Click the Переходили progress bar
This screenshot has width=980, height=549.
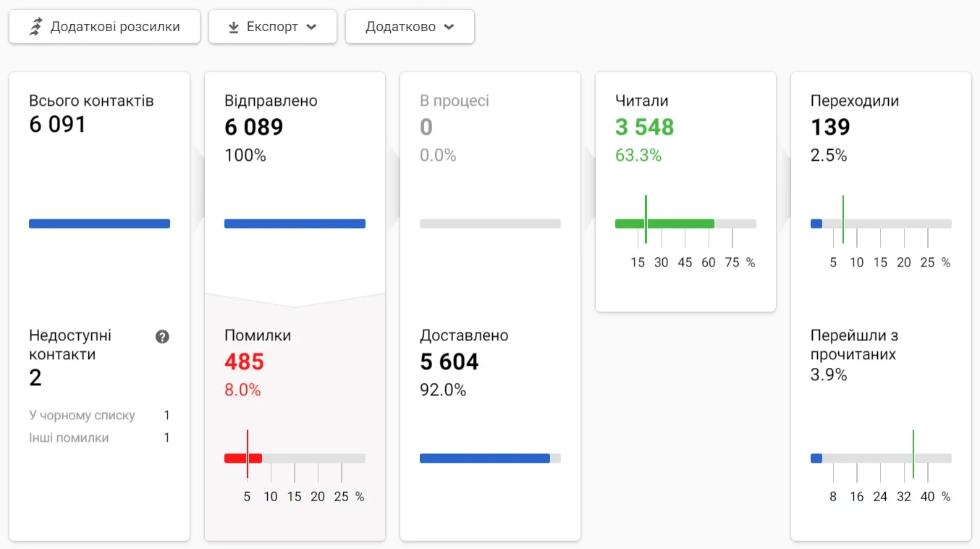[x=881, y=224]
